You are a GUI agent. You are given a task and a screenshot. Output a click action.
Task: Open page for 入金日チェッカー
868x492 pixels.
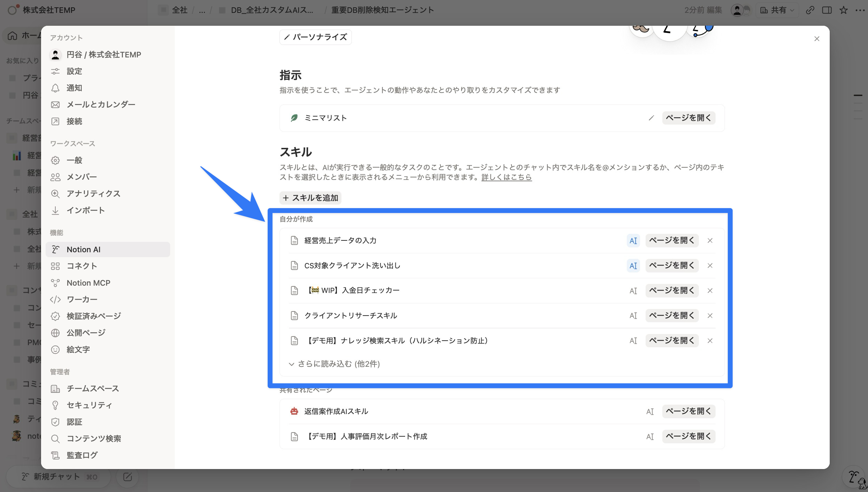tap(672, 291)
